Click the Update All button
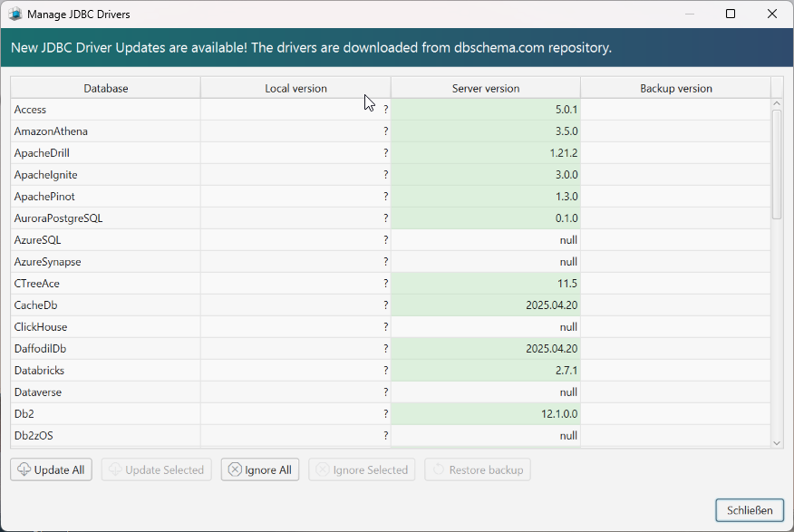Image resolution: width=794 pixels, height=532 pixels. pyautogui.click(x=51, y=469)
